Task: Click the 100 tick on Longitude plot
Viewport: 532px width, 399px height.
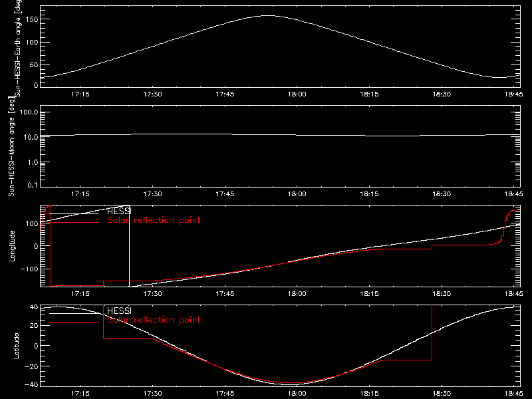Action: click(x=31, y=223)
